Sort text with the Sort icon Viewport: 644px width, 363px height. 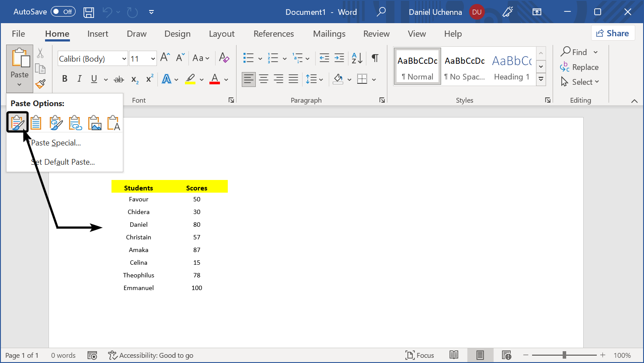358,58
